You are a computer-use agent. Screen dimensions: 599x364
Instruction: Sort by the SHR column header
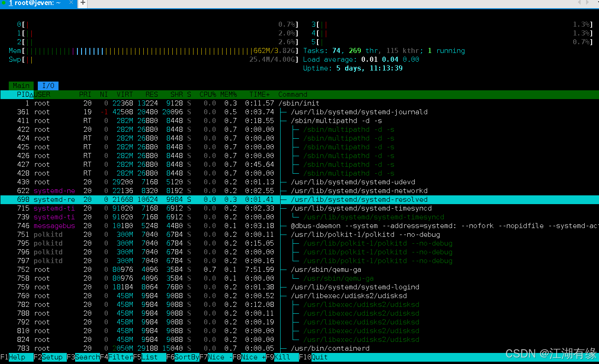(176, 94)
